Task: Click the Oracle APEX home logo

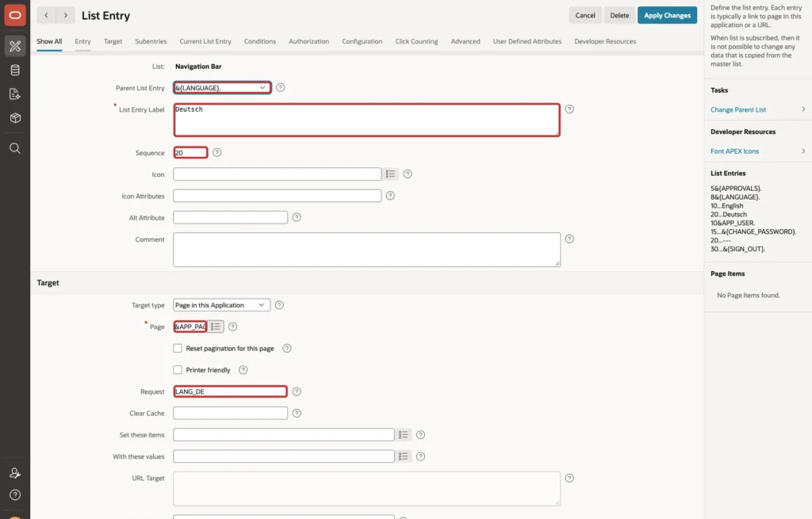Action: [15, 15]
